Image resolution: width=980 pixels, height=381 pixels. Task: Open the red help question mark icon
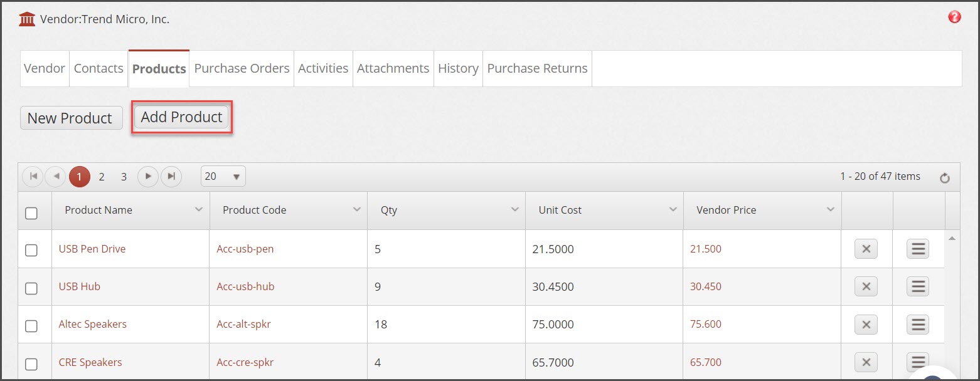(954, 17)
